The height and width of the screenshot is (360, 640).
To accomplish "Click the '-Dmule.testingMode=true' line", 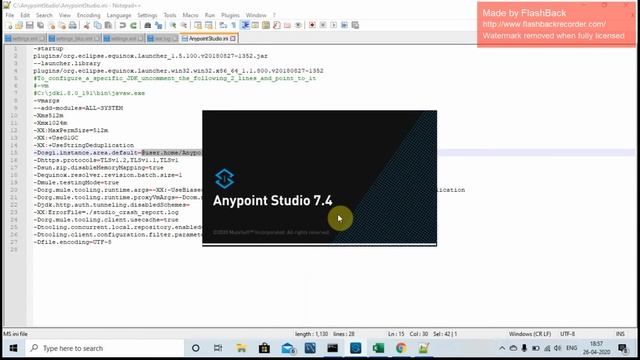I will [x=76, y=182].
